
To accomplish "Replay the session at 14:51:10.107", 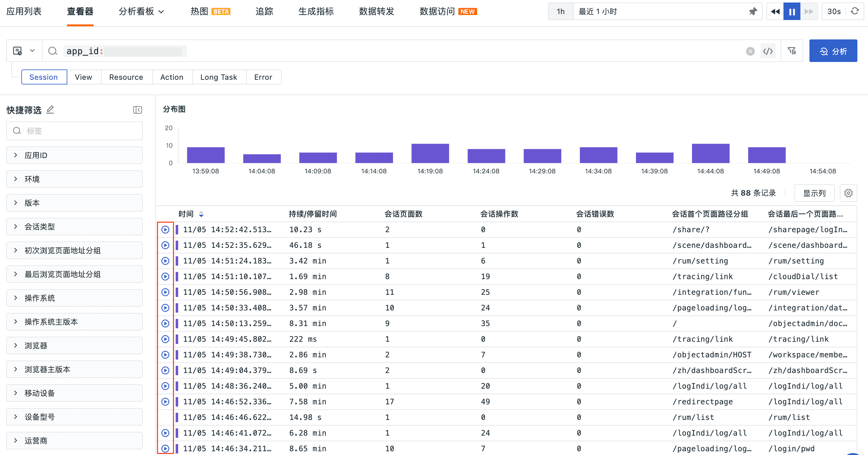I will point(165,277).
